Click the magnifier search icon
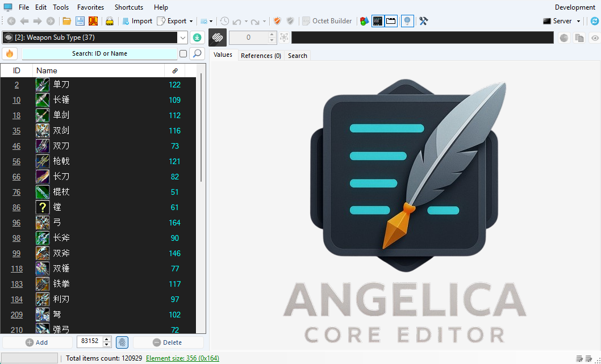 tap(197, 53)
